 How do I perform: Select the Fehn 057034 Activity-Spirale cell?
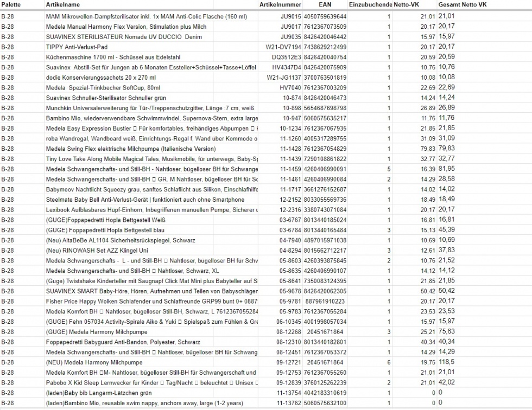coord(152,321)
